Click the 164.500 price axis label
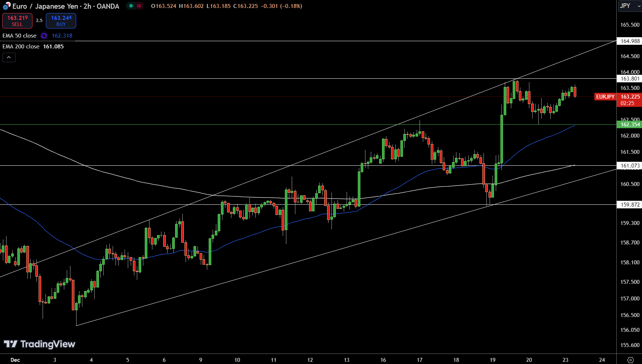This screenshot has height=364, width=642. click(630, 56)
